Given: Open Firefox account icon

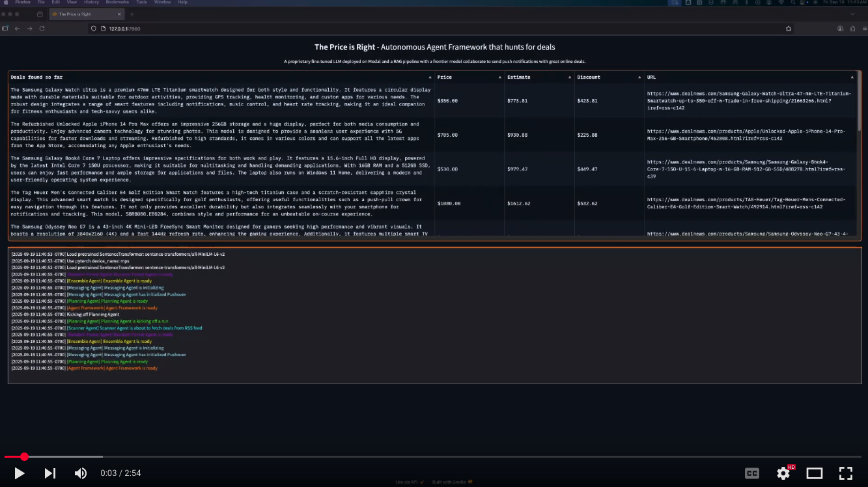Looking at the screenshot, I should coord(840,29).
